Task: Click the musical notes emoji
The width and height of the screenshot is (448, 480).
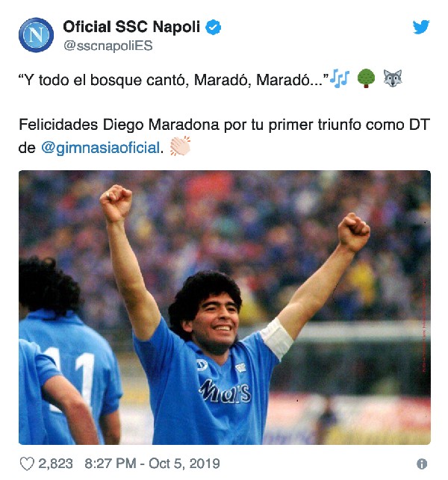Action: [x=340, y=78]
